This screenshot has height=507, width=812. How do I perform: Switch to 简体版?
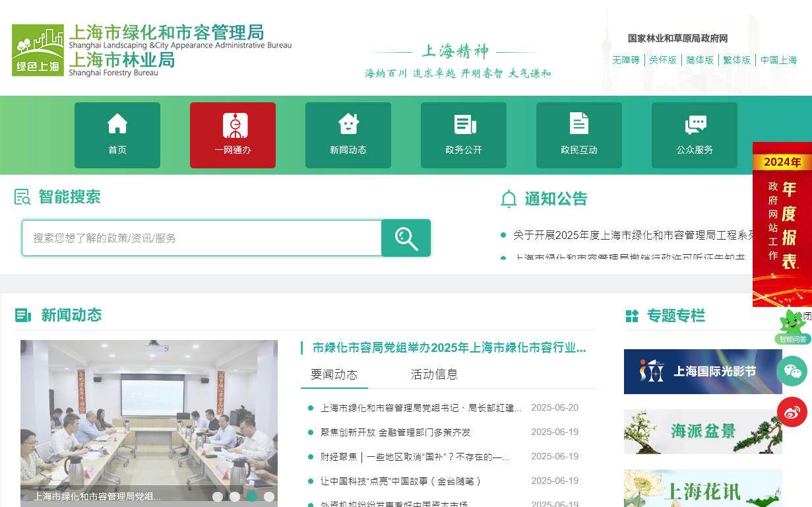700,60
